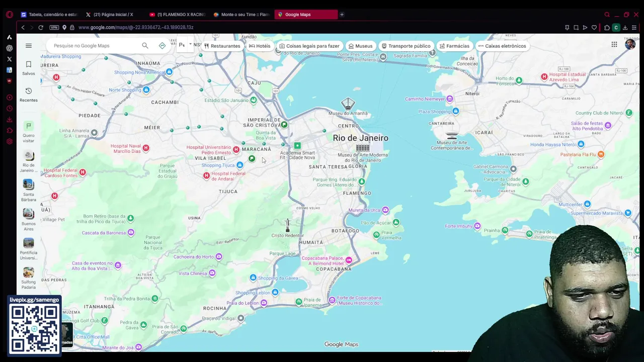Switch to Tabela, calendário tab
Viewport: 644px width, 362px height.
point(49,15)
